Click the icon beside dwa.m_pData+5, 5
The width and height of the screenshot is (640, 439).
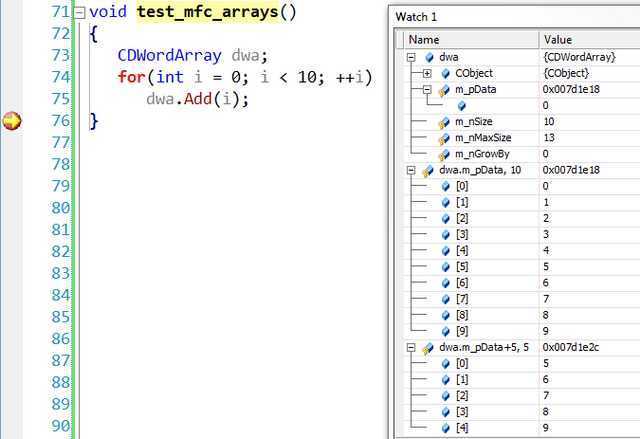point(428,348)
